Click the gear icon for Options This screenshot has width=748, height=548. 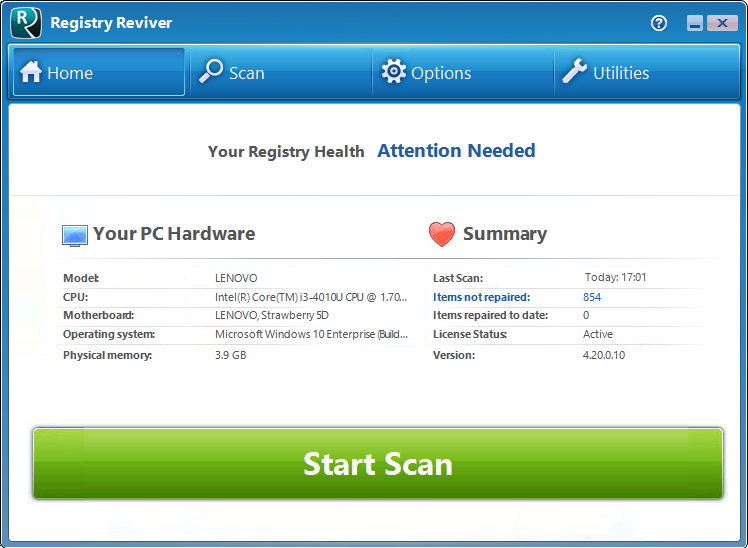pos(394,71)
